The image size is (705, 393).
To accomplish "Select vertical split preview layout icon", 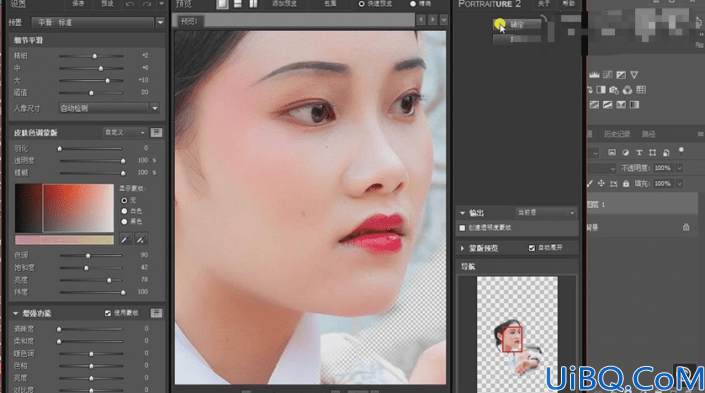I will (253, 4).
